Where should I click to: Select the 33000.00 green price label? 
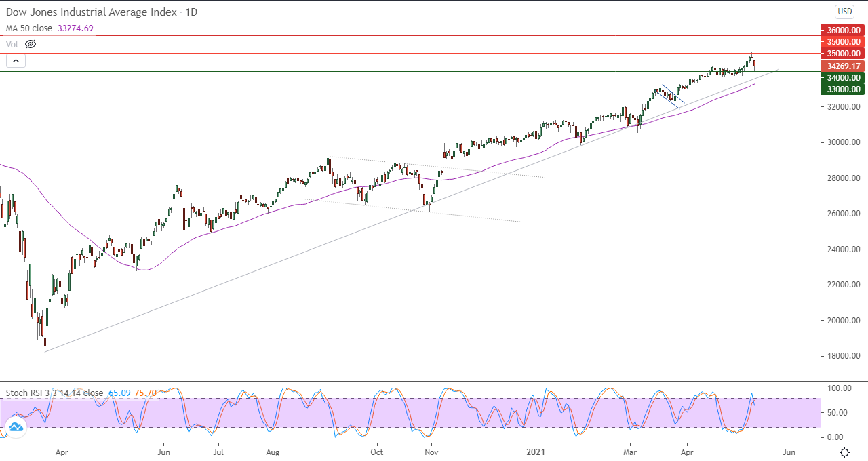tap(842, 89)
